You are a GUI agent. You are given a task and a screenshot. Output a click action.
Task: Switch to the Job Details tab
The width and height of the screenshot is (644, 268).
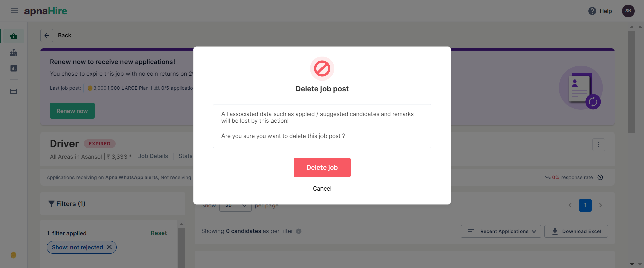pyautogui.click(x=153, y=156)
